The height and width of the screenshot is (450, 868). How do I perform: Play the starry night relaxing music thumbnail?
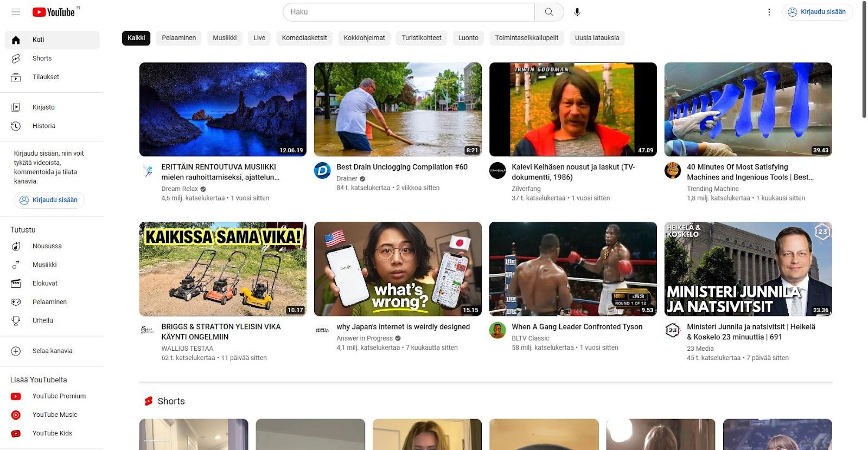click(223, 110)
